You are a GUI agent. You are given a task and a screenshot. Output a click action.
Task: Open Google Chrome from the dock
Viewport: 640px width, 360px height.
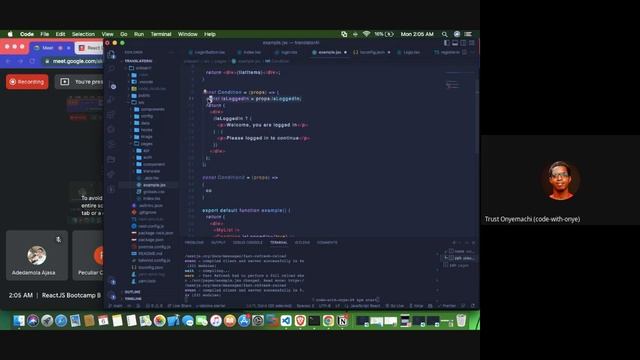(328, 321)
